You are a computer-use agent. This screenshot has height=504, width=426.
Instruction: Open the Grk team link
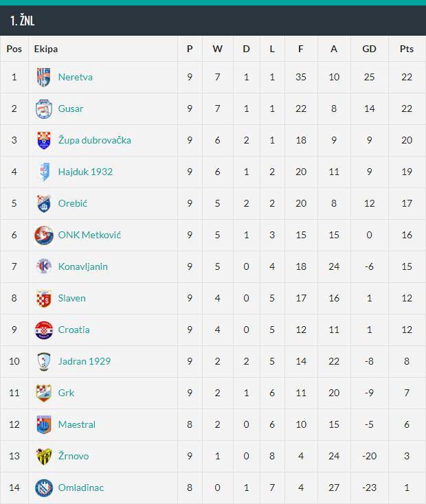(66, 393)
